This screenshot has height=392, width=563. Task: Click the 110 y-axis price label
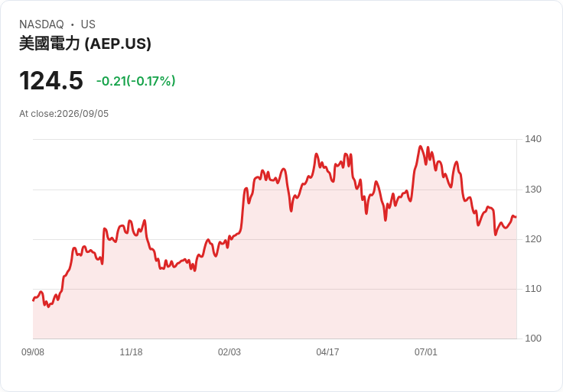click(533, 289)
